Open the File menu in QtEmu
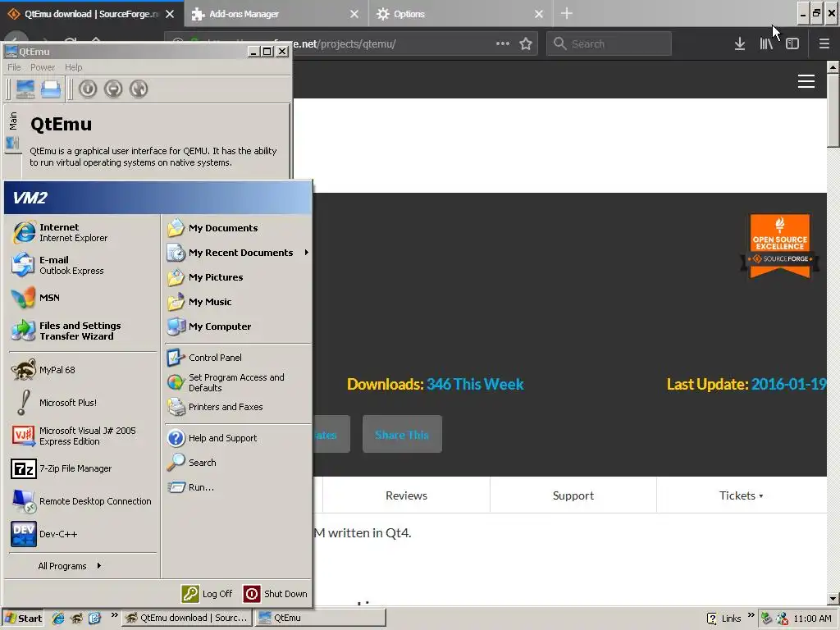This screenshot has width=840, height=630. [x=14, y=67]
